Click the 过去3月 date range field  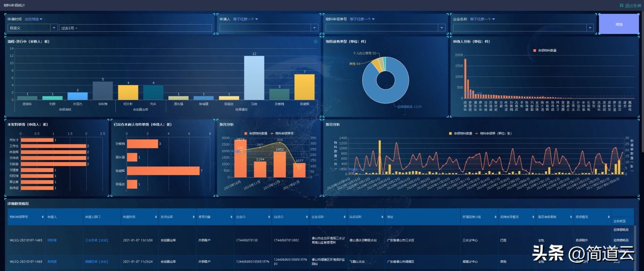pyautogui.click(x=135, y=28)
